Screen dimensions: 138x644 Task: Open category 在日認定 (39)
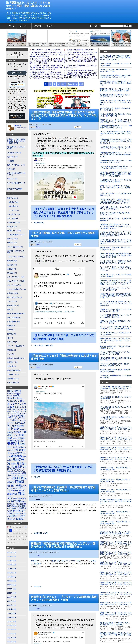[x=13, y=202]
